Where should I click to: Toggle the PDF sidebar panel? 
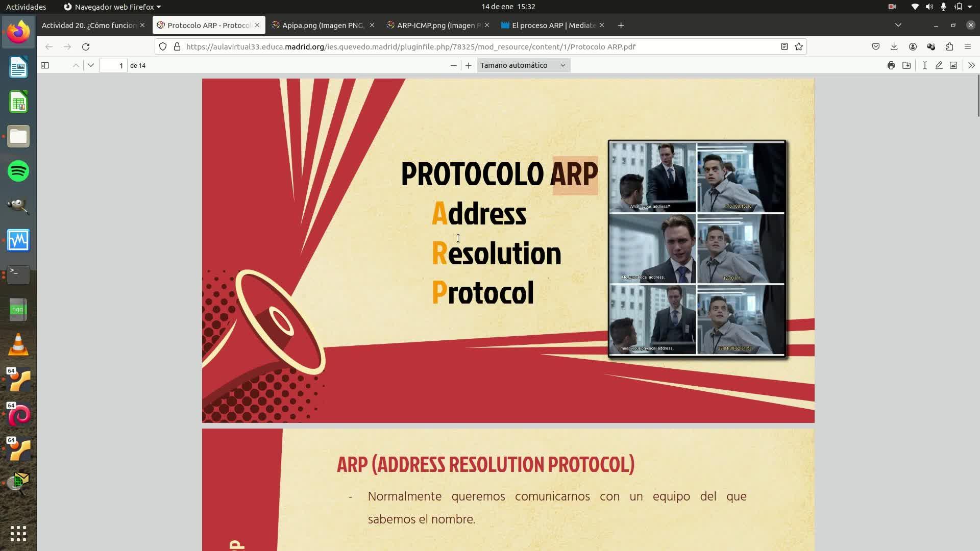point(45,65)
